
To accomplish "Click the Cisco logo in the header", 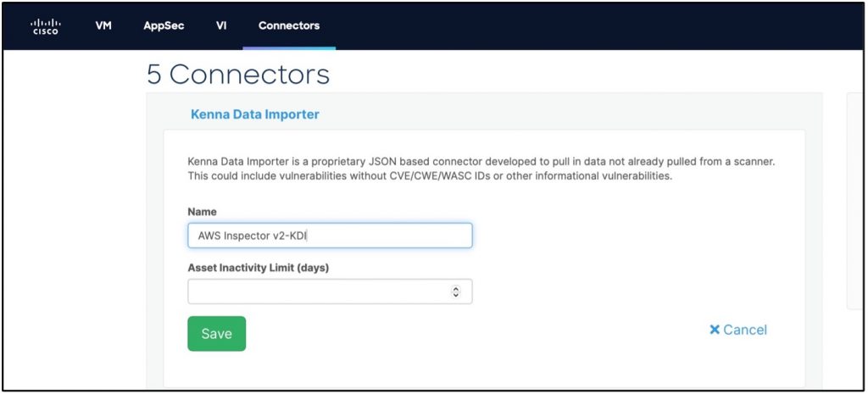I will [45, 26].
